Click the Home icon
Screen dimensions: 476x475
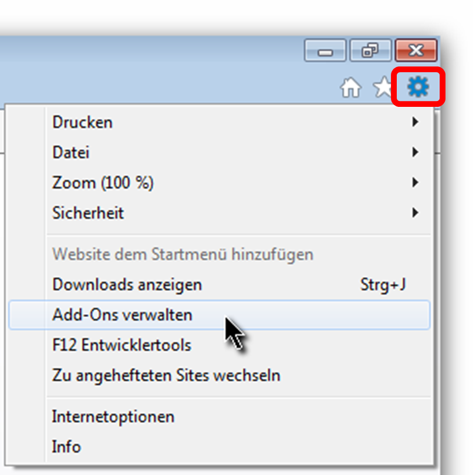point(350,87)
